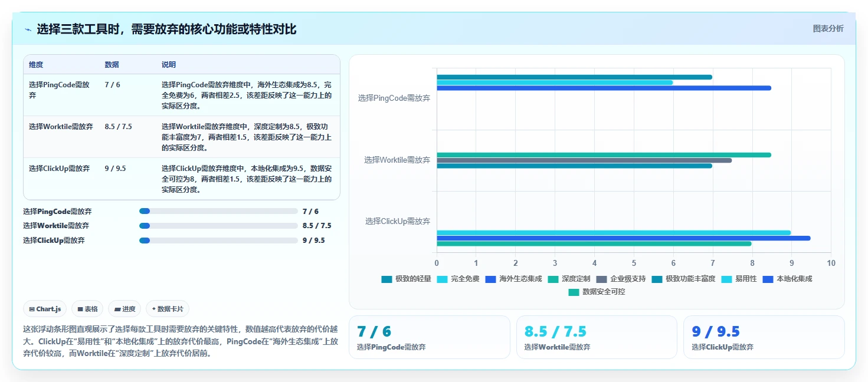This screenshot has width=868, height=382.
Task: Select the 选择Worktile需放弃 table row label
Action: [61, 127]
